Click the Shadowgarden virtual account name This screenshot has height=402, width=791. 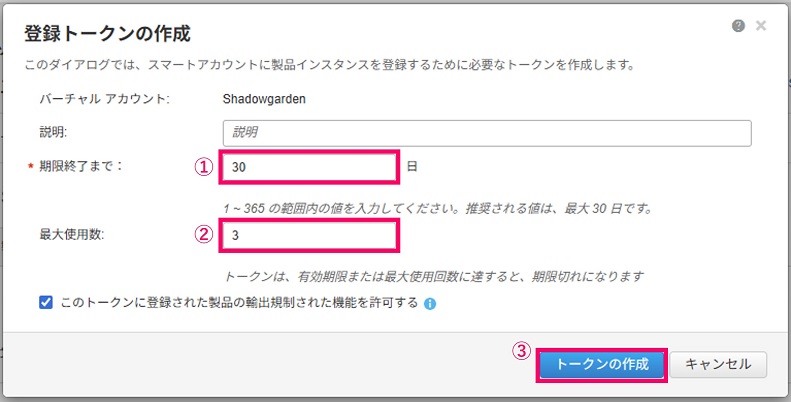tap(264, 99)
